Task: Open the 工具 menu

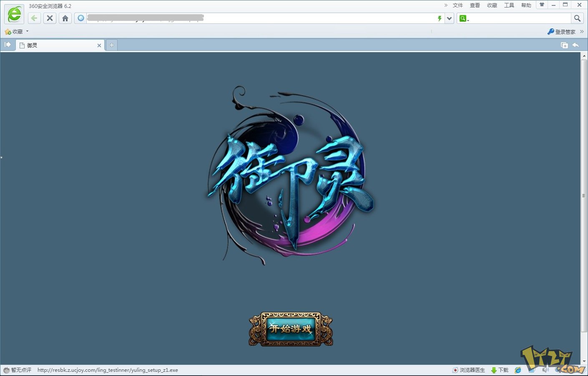Action: tap(509, 5)
